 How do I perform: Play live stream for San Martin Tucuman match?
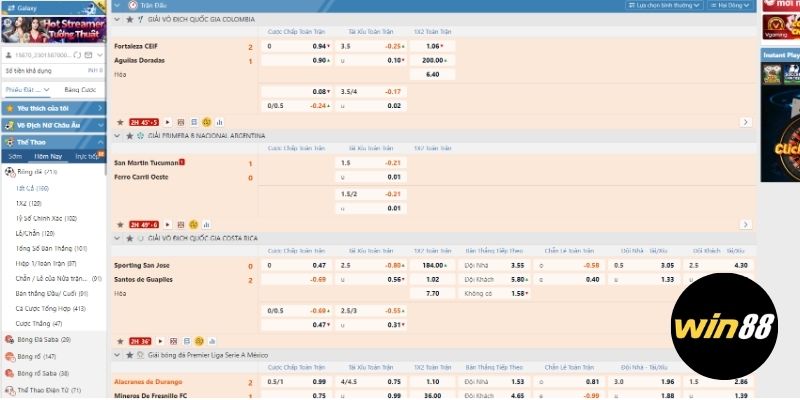168,224
